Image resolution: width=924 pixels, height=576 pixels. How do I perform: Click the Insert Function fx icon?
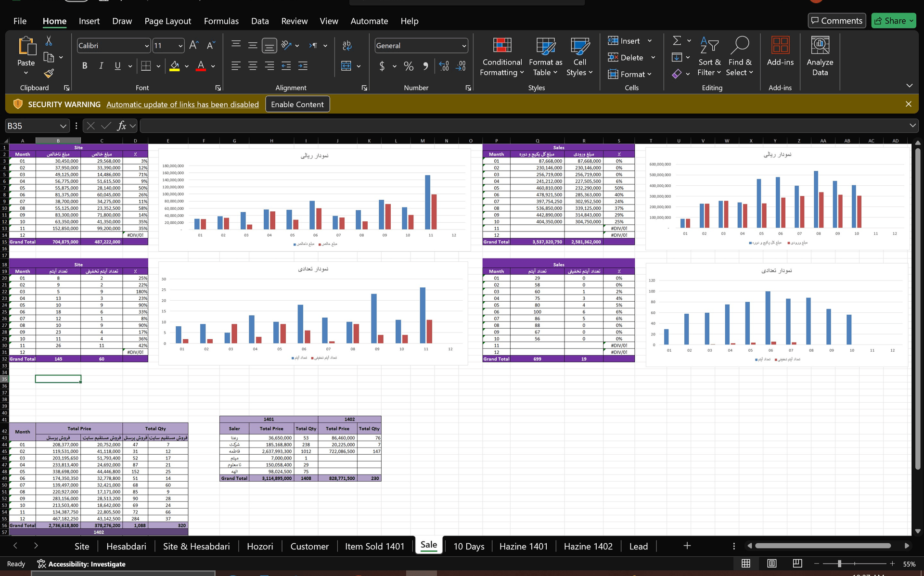point(122,126)
